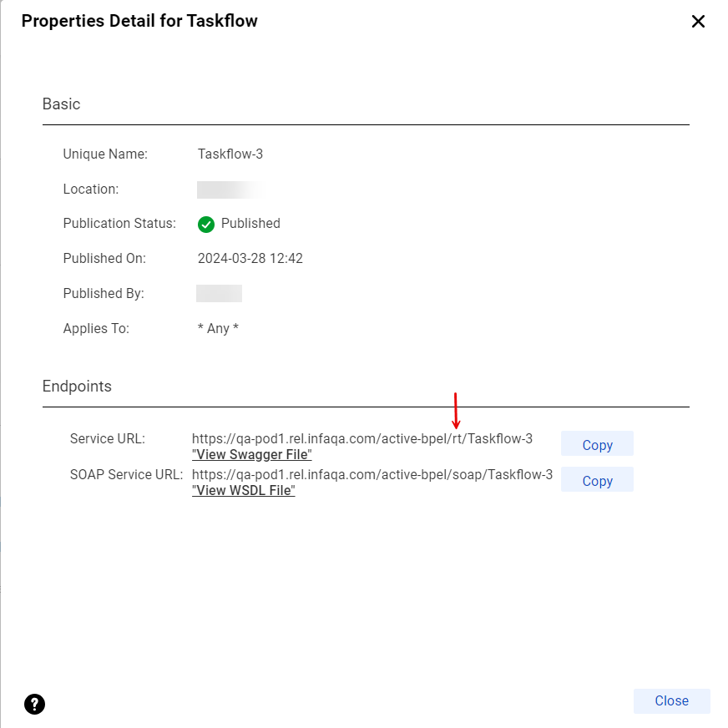Click the Close button
The image size is (728, 728).
coord(671,700)
